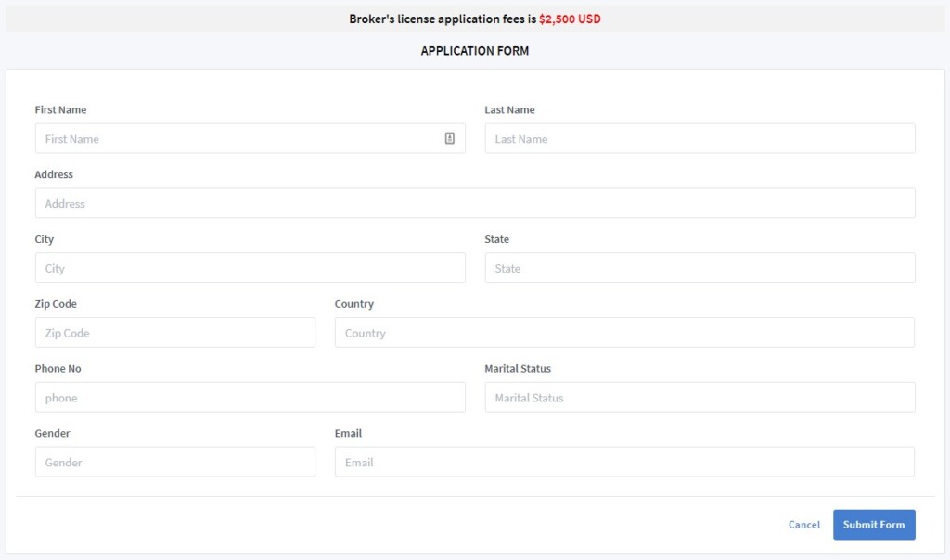Focus the Last Name input field
This screenshot has width=950, height=560.
(700, 139)
